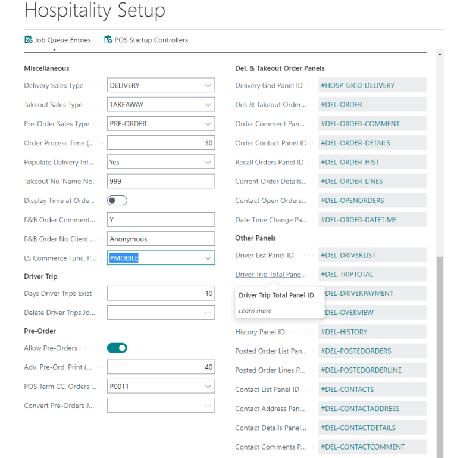This screenshot has width=476, height=458.
Task: Open Job Queue Entries
Action: [58, 40]
